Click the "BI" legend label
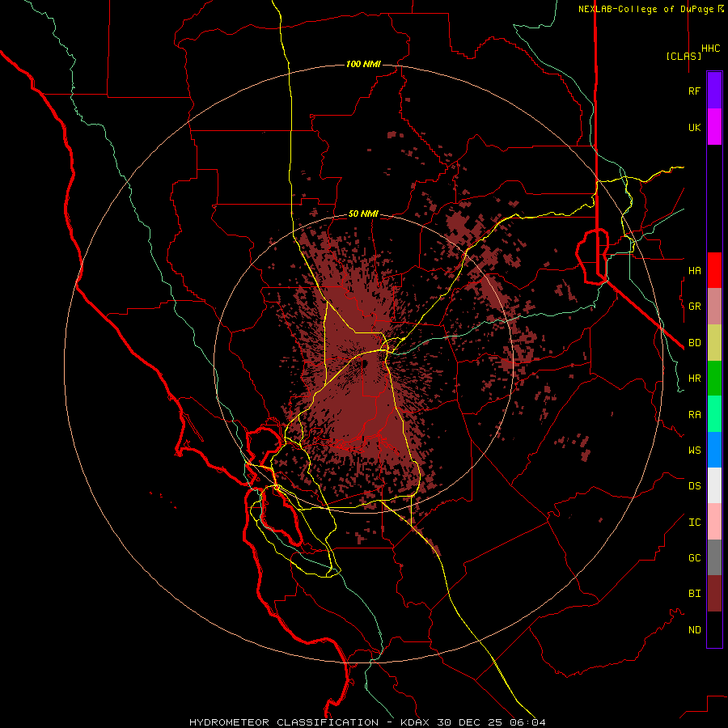Viewport: 728px width, 728px height. [694, 594]
